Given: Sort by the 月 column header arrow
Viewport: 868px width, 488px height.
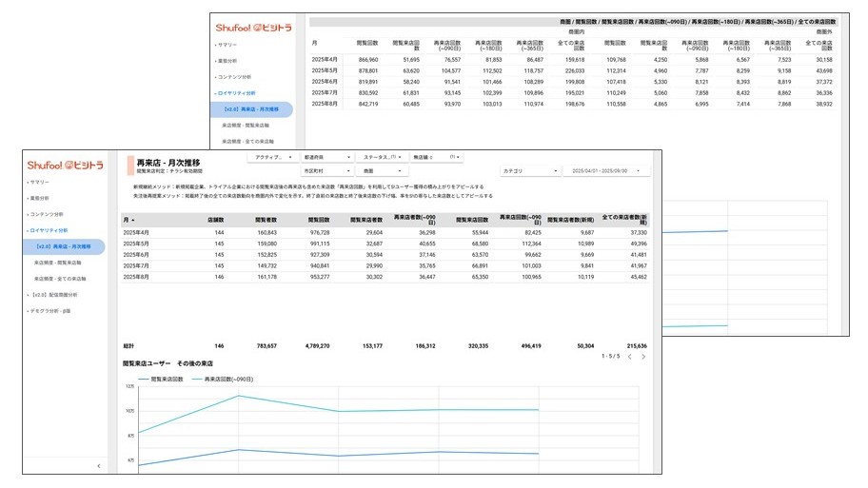Looking at the screenshot, I should coord(134,220).
